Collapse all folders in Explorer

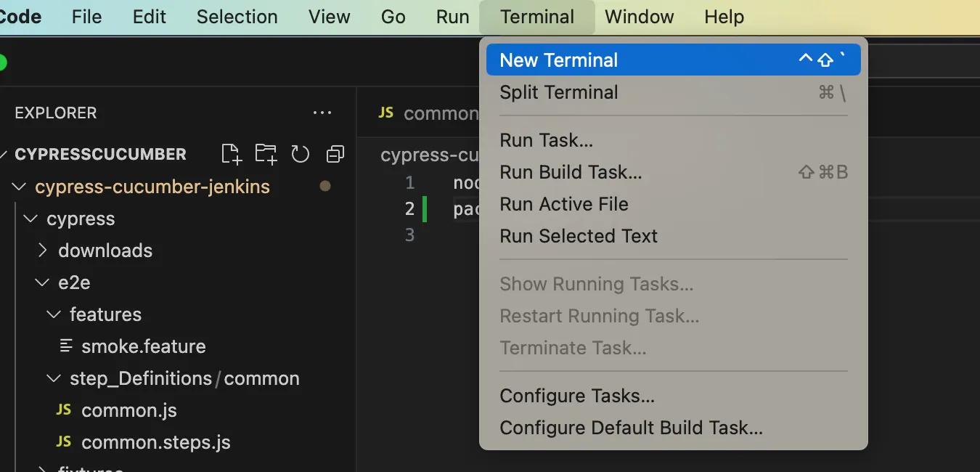335,154
